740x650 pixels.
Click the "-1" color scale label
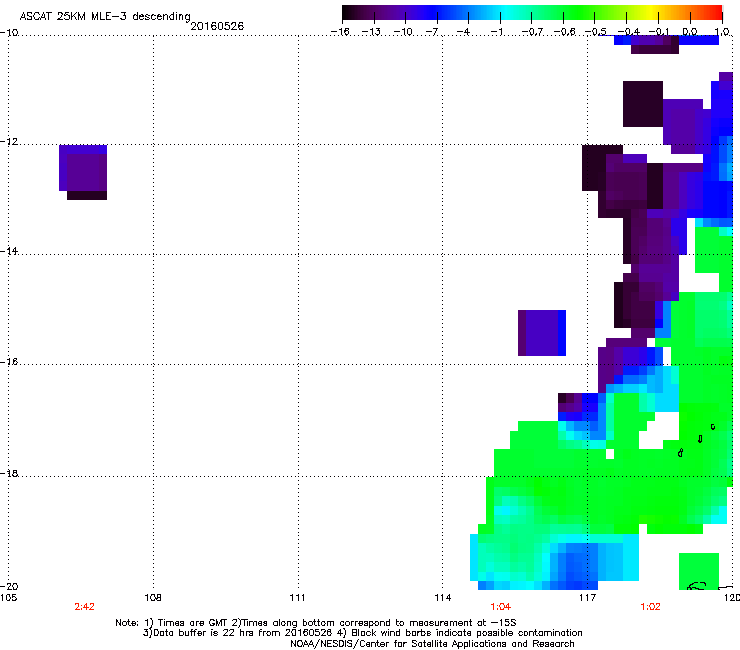tap(496, 32)
